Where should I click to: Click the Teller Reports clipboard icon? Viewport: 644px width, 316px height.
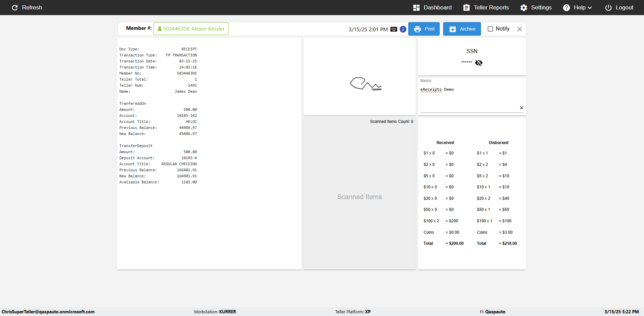coord(467,7)
